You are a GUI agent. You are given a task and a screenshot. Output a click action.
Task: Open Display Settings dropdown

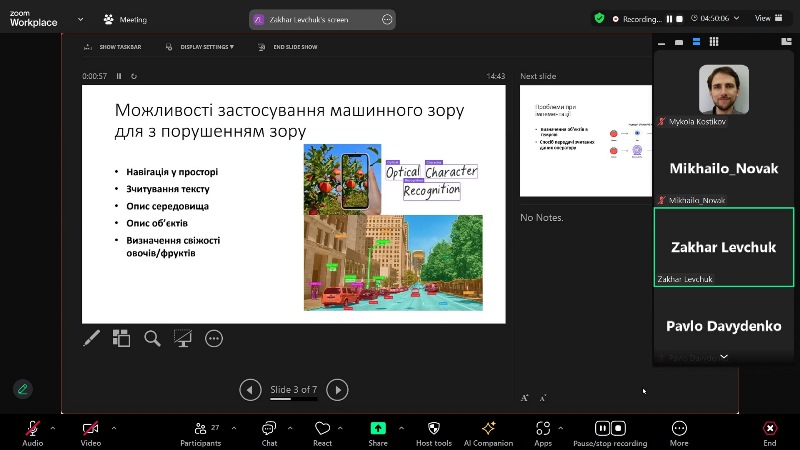tap(200, 47)
